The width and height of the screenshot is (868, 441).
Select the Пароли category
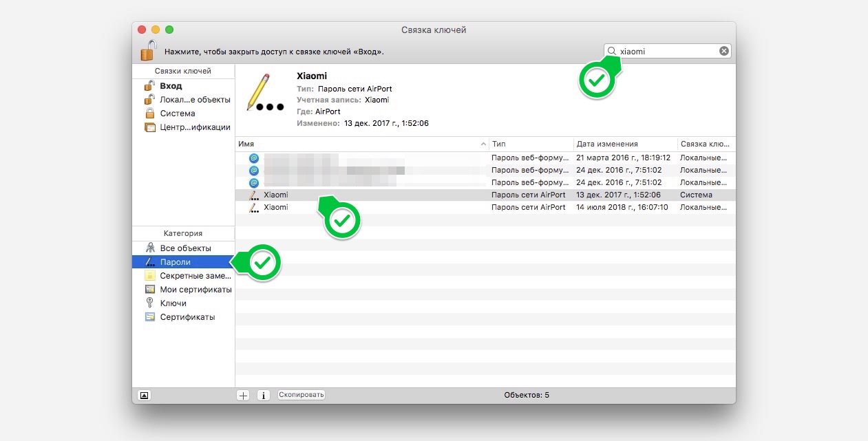pos(175,262)
